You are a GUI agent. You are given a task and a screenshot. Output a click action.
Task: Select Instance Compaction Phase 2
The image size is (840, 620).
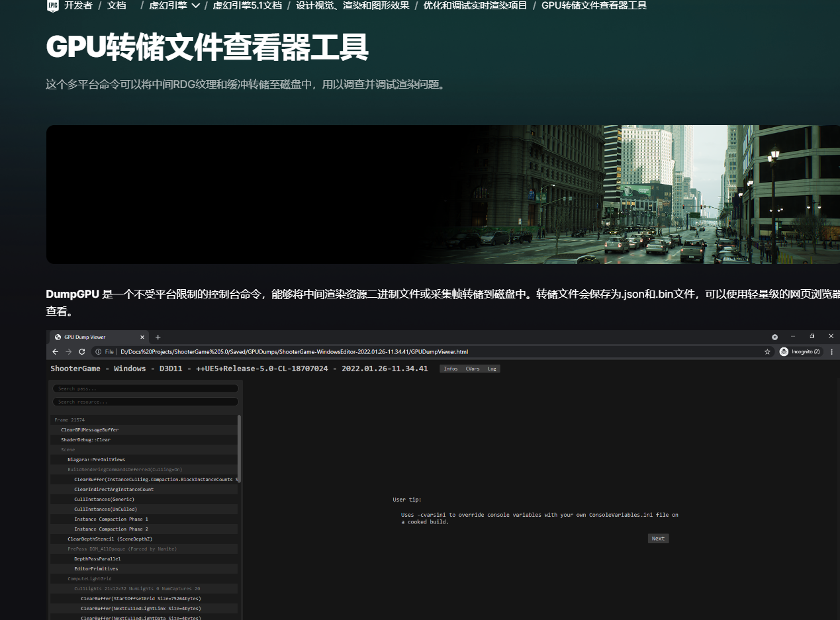point(144,529)
